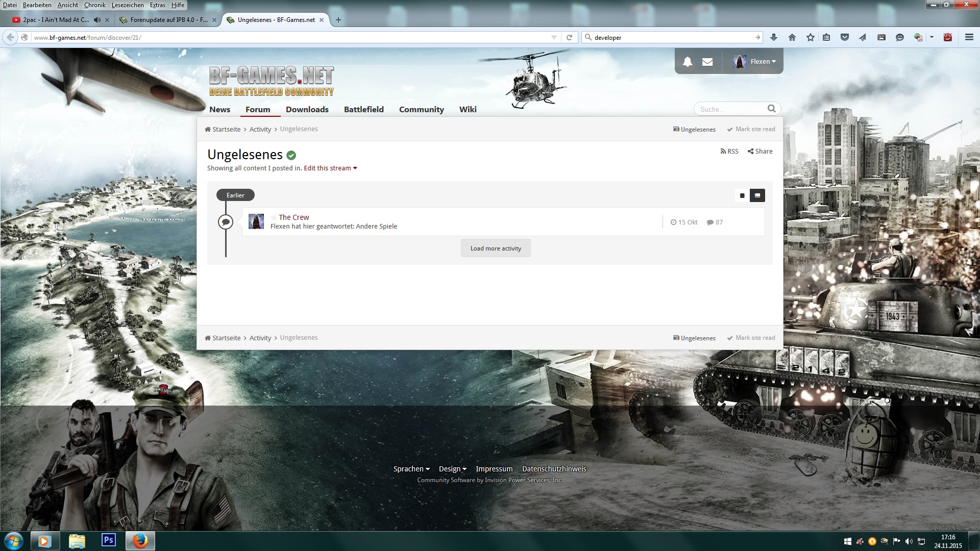Click top Mark site read

[x=751, y=129]
